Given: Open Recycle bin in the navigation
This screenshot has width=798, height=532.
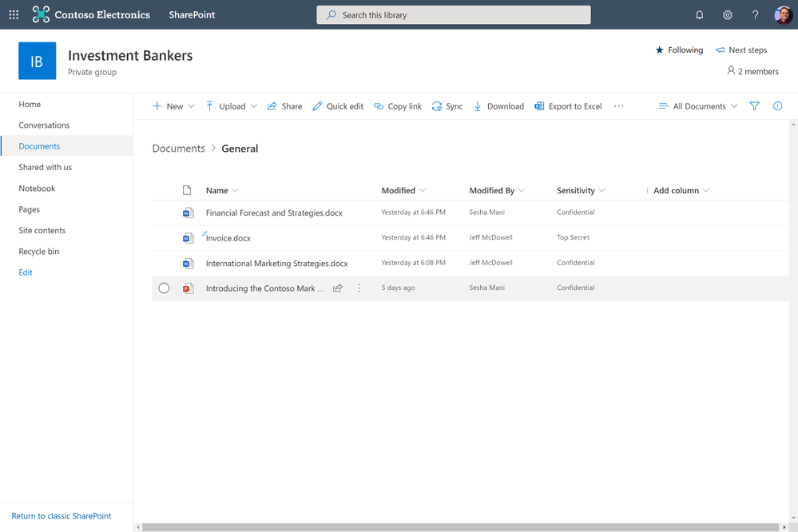Looking at the screenshot, I should pyautogui.click(x=38, y=252).
